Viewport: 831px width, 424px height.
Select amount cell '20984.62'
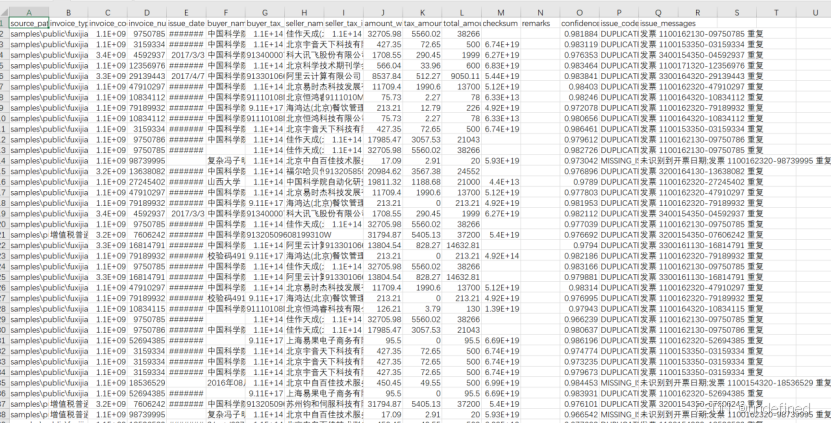pyautogui.click(x=383, y=171)
